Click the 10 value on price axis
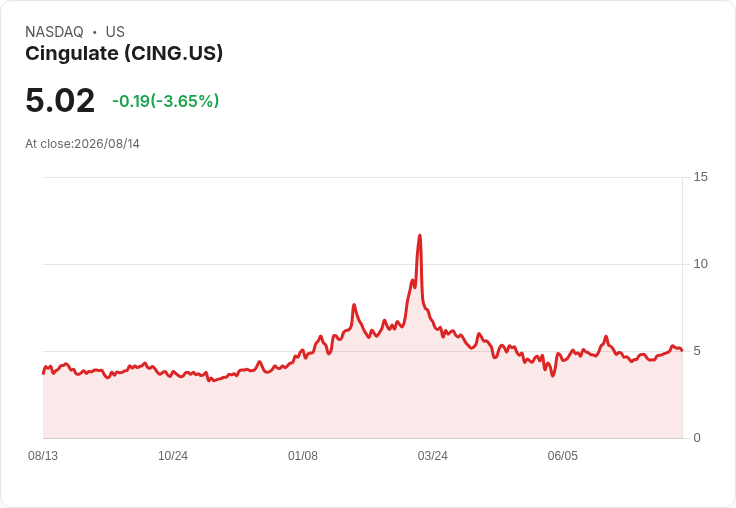Viewport: 736px width, 508px height. [700, 264]
